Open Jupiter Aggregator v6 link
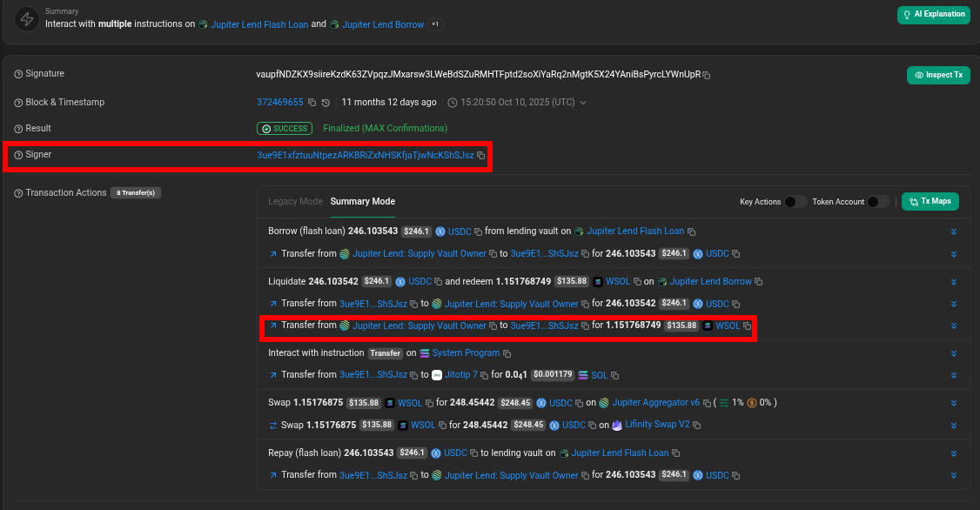Viewport: 980px width, 510px height. coord(655,403)
